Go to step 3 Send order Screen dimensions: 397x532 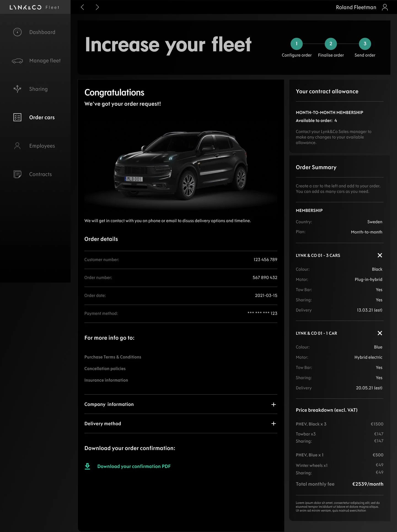[365, 44]
